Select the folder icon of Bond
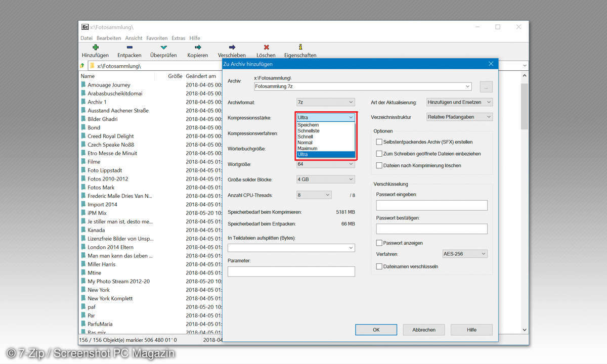This screenshot has height=364, width=607. pos(83,127)
